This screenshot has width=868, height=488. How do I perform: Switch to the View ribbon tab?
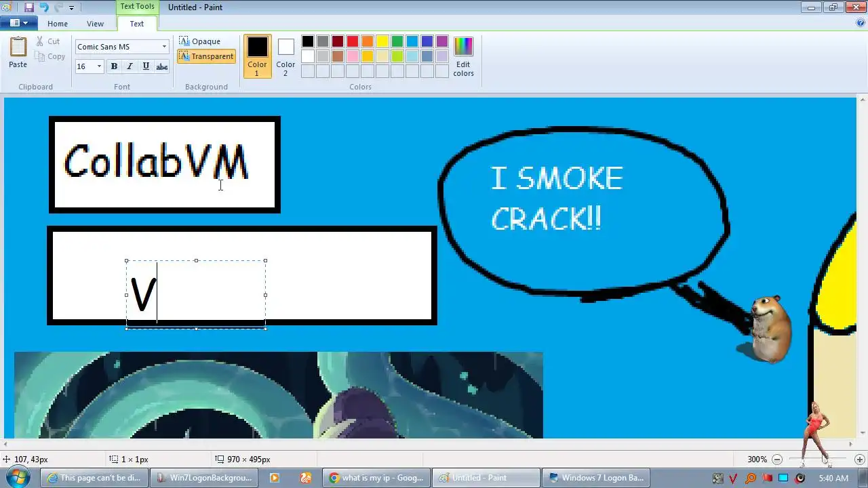[x=95, y=24]
